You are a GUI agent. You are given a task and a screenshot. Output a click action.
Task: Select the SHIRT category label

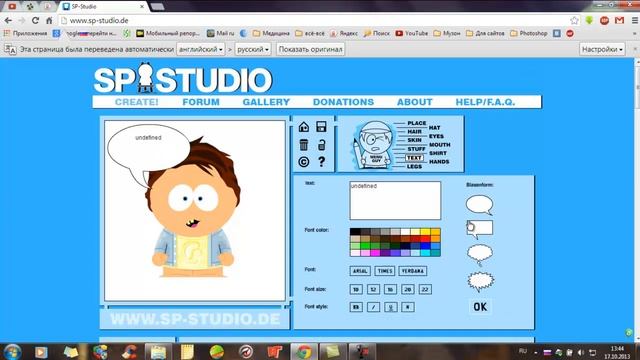click(438, 153)
